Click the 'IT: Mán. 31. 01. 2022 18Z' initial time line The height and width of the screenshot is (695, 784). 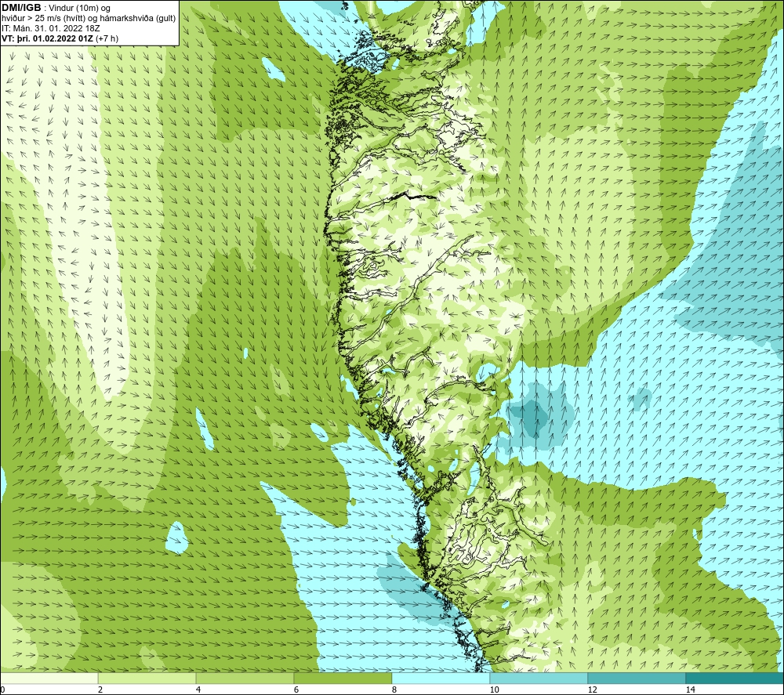click(x=50, y=28)
